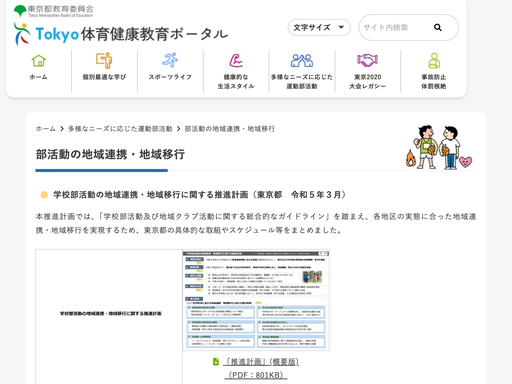The width and height of the screenshot is (512, 384).
Task: Open the 「推進計画」(概要版) PDF link
Action: [261, 362]
